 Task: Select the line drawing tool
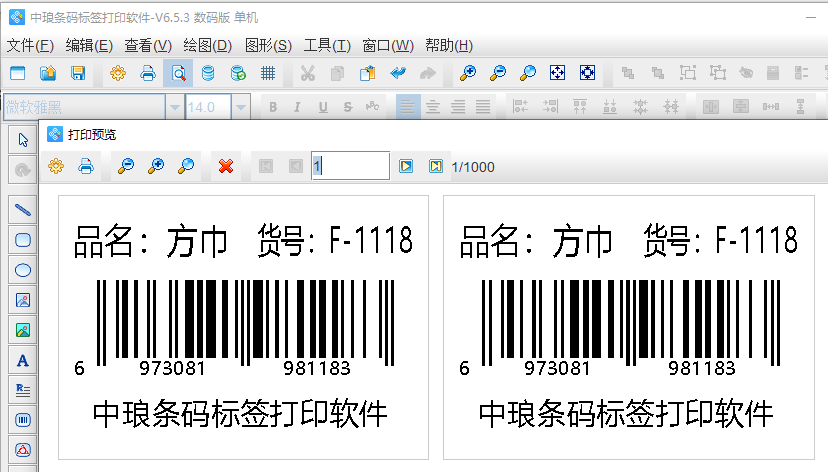click(x=23, y=210)
